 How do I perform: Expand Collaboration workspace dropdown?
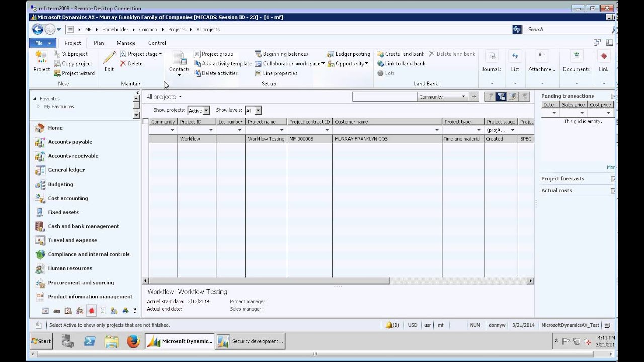(323, 64)
